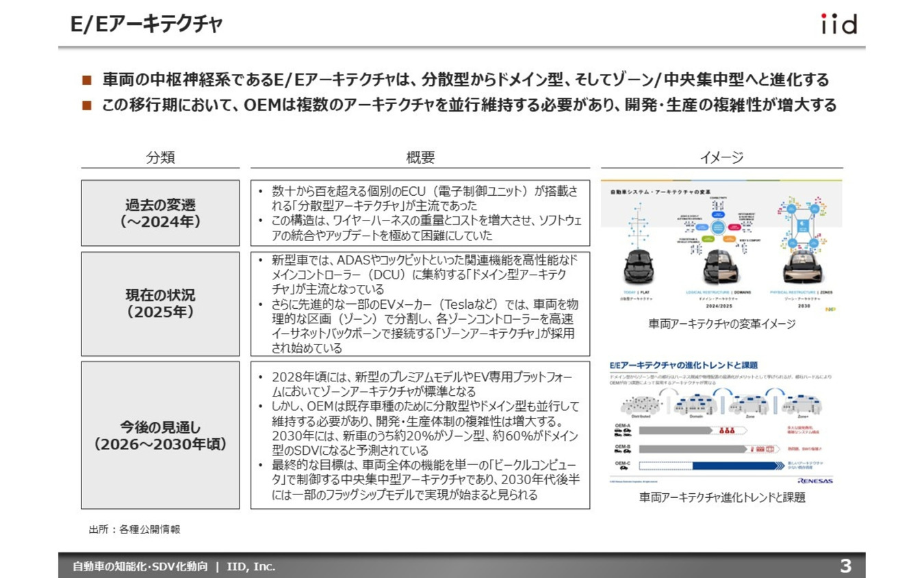The height and width of the screenshot is (578, 924).
Task: Select the Zone+ car icon in the trend diagram
Action: point(802,405)
